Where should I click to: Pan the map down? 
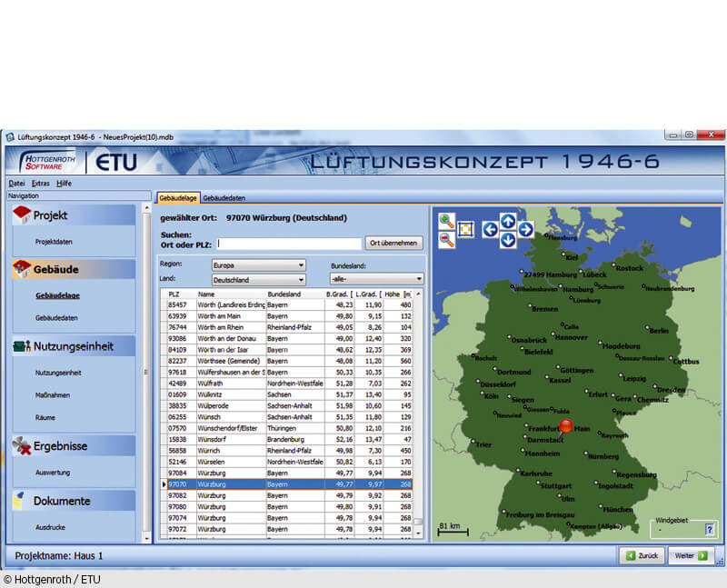pyautogui.click(x=508, y=240)
